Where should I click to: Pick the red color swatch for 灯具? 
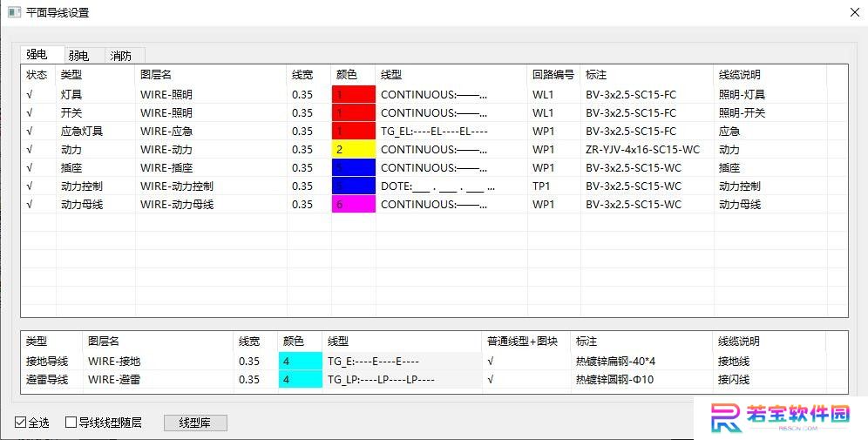[x=353, y=94]
